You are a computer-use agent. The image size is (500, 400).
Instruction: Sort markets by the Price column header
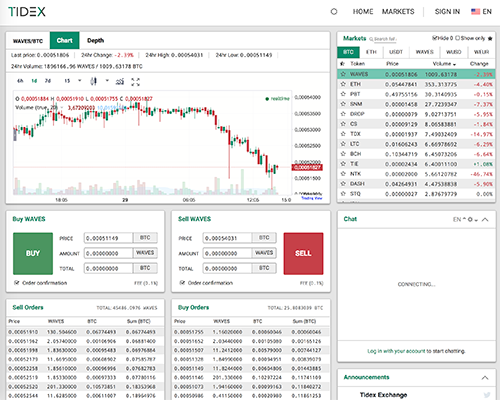[x=392, y=64]
